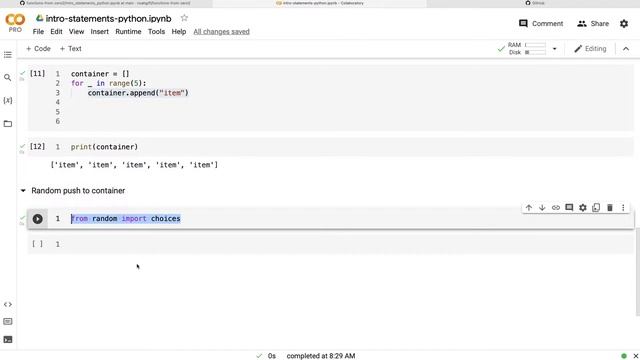Open the RAM and Disk runtime dropdown

554,49
